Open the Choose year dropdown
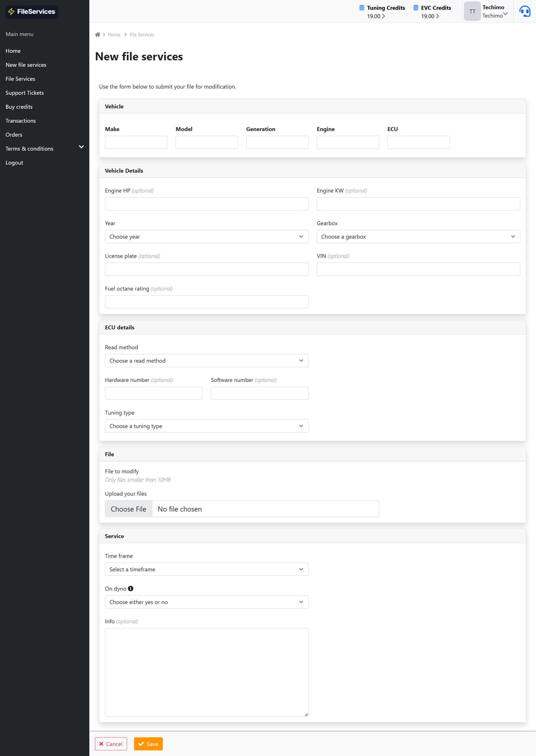 pos(207,236)
